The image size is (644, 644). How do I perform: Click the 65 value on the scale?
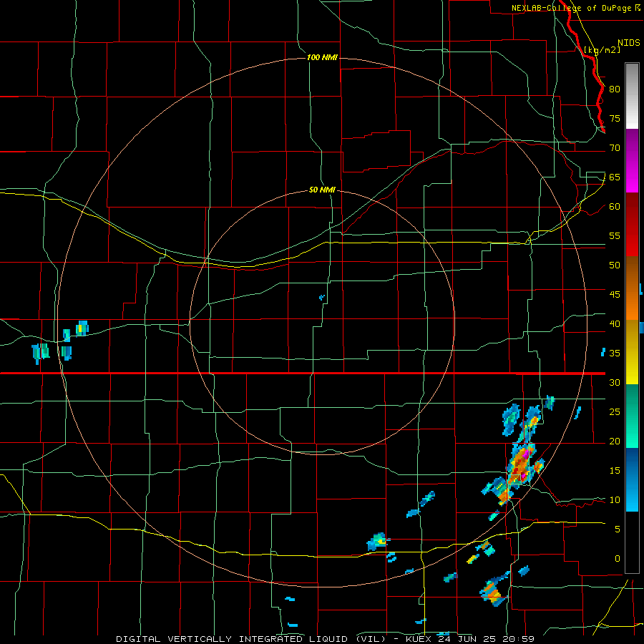(615, 177)
